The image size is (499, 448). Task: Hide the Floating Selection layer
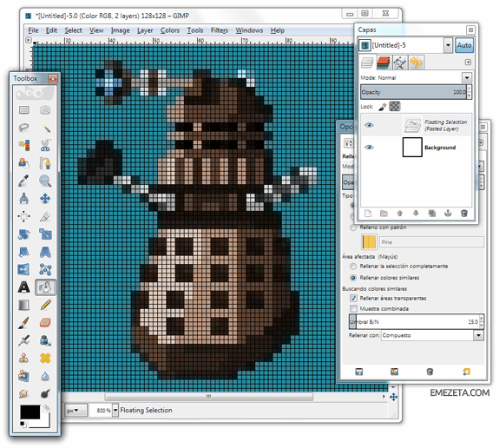(x=369, y=125)
